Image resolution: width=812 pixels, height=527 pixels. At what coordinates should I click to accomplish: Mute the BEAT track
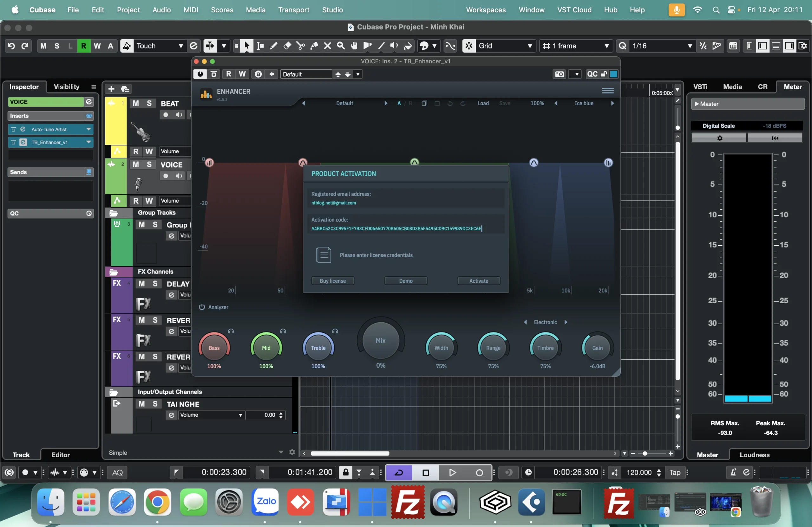click(136, 103)
